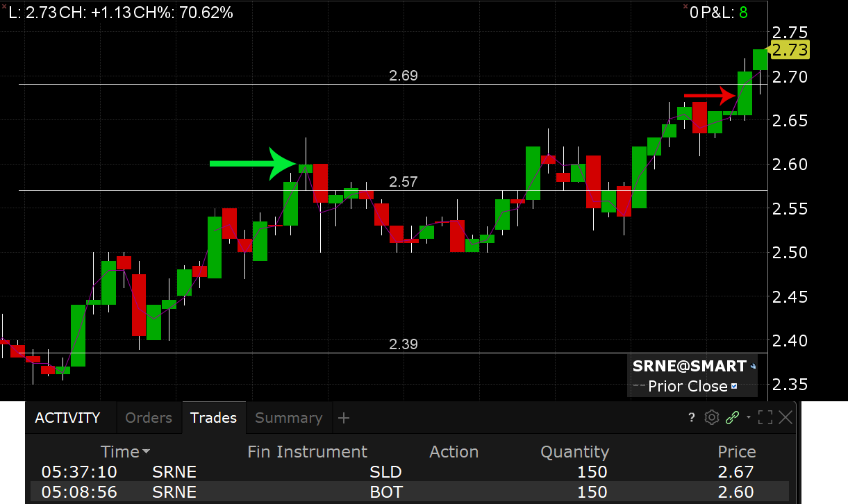848x504 pixels.
Task: Uncheck the Prior Close checkbox
Action: click(734, 387)
